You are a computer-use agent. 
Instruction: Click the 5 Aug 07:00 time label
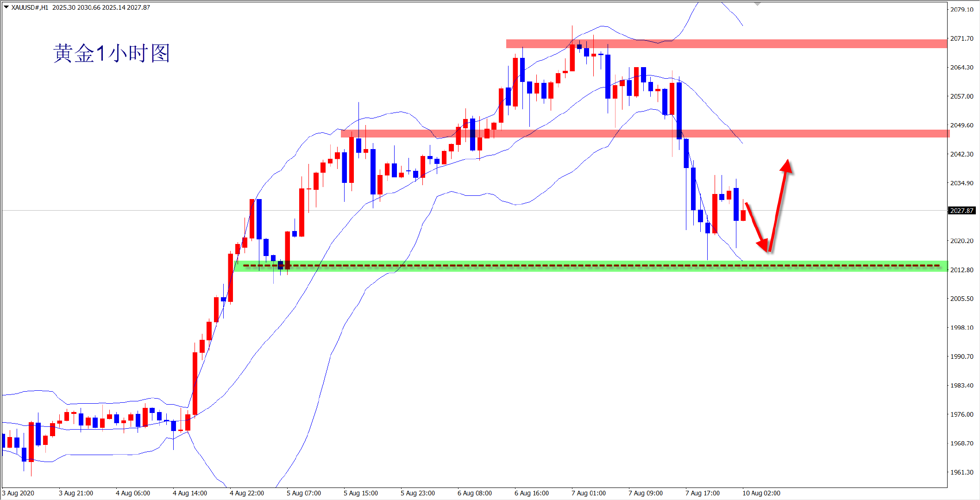click(303, 493)
